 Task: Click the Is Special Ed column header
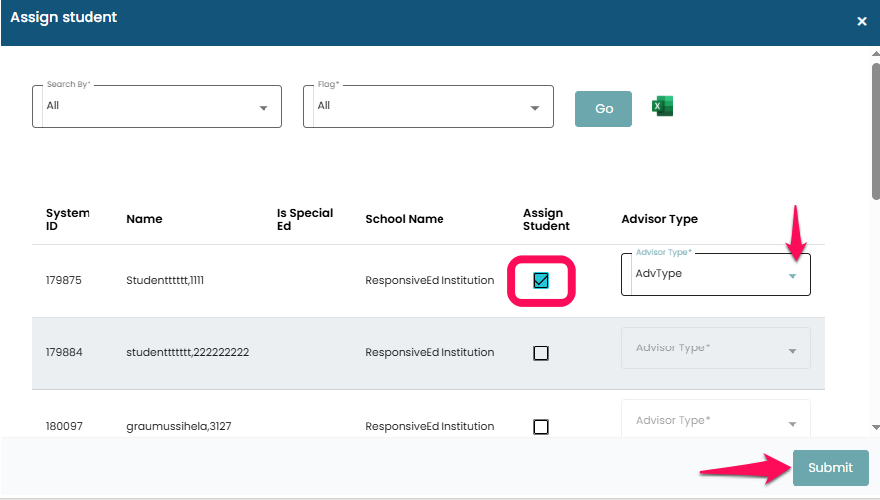point(305,219)
